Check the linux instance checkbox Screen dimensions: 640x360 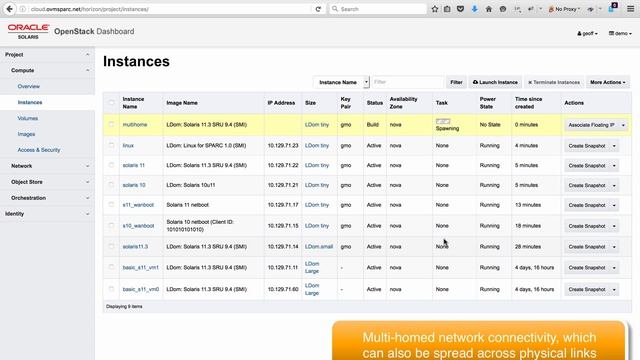(111, 145)
